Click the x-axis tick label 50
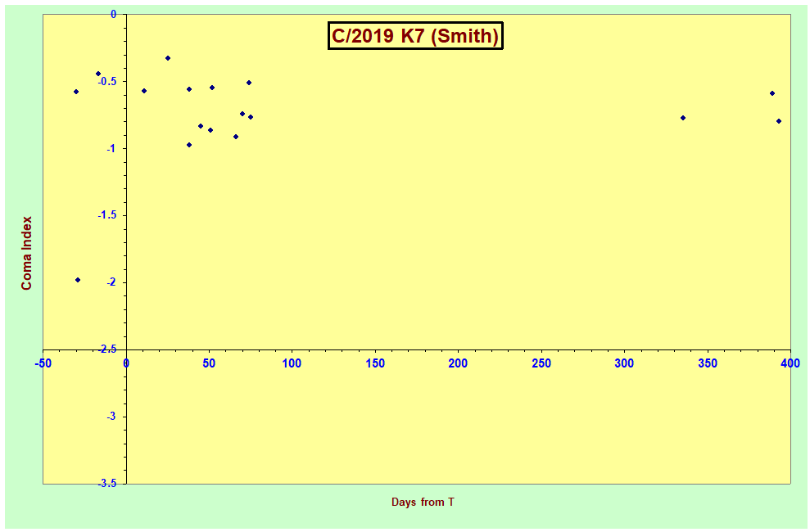This screenshot has width=810, height=532. (x=209, y=363)
